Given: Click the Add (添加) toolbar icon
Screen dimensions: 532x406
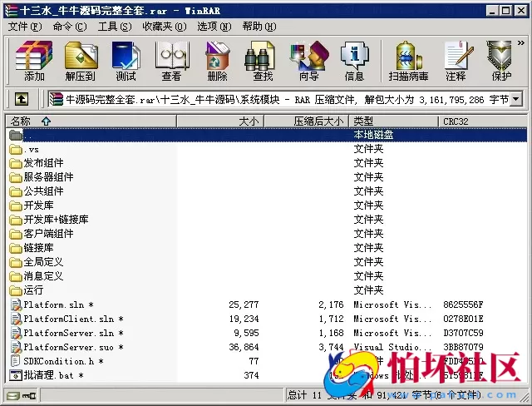Looking at the screenshot, I should pos(34,61).
